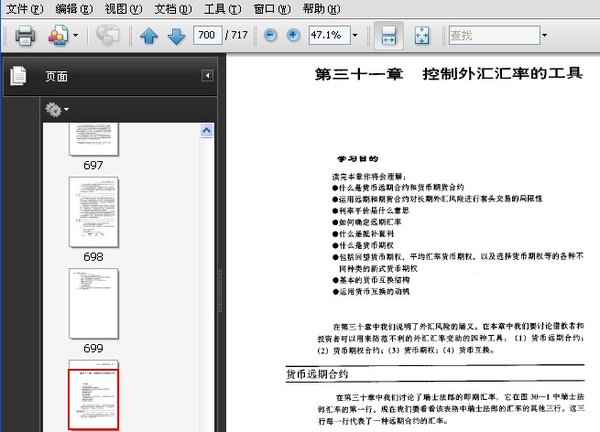Toggle the fit-width scrolling mode button
Viewport: 600px width, 432px height.
391,36
